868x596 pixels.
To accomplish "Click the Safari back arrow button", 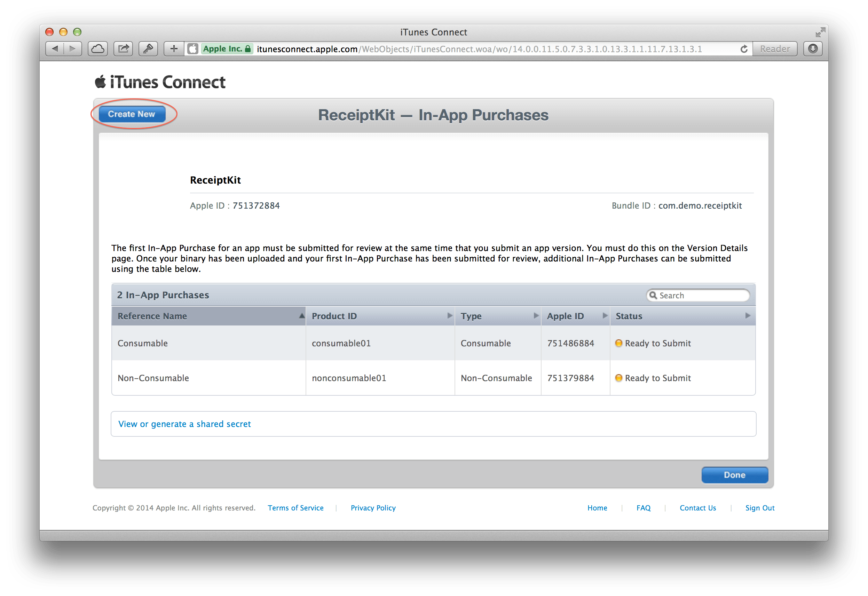I will point(55,49).
